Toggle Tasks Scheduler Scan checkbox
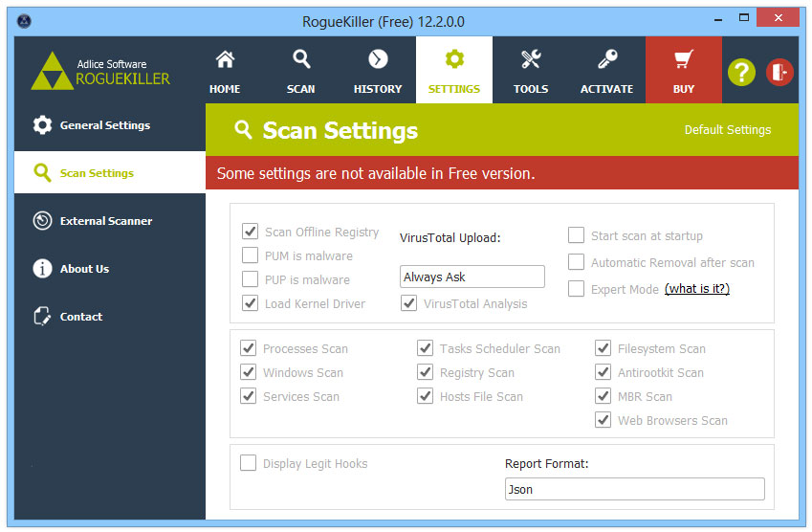Screen dimensions: 812x532 (x=426, y=347)
